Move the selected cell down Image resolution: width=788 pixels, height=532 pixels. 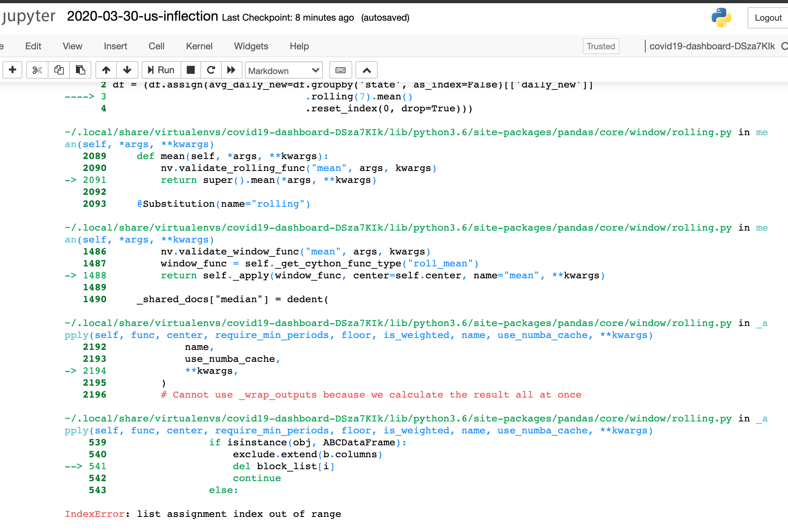[127, 70]
